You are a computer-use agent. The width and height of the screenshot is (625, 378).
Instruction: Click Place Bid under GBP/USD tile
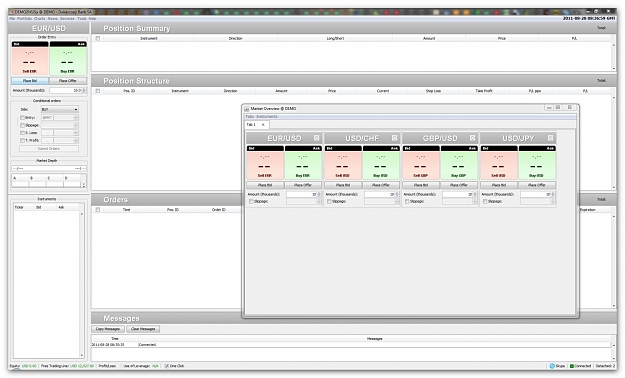tap(421, 185)
